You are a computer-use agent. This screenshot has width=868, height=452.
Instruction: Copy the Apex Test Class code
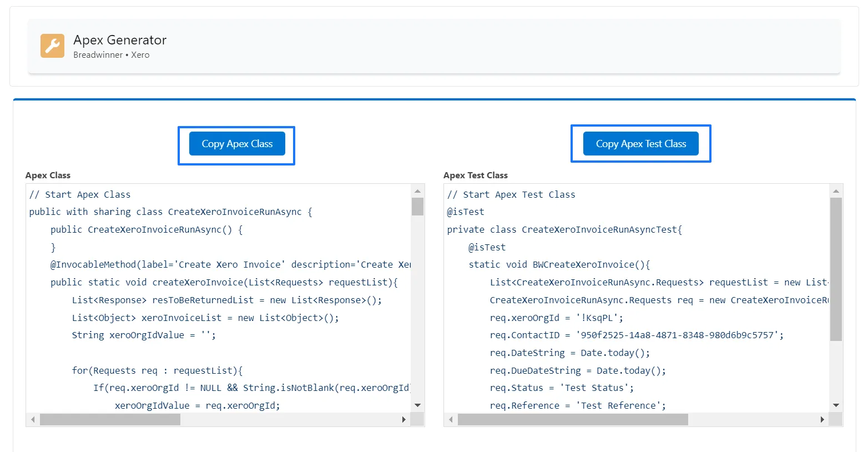(641, 144)
